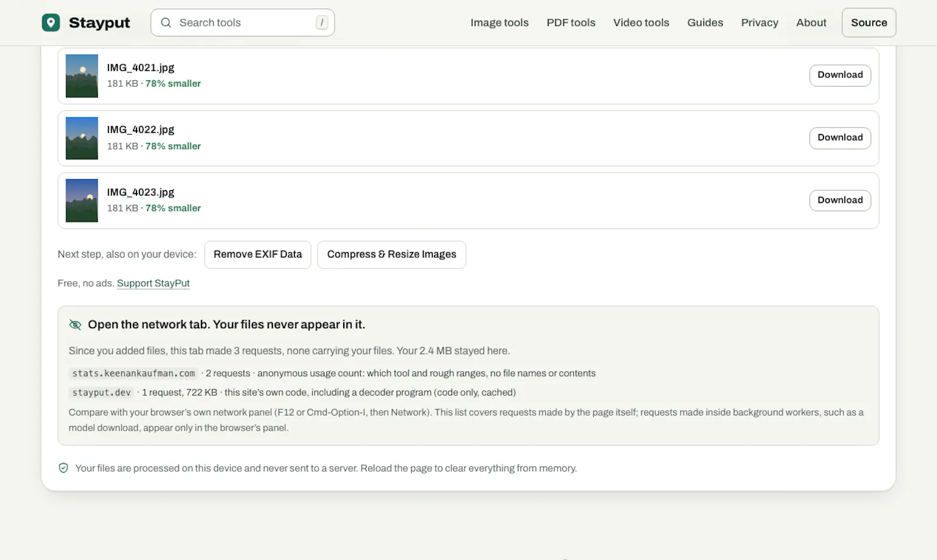Open the Privacy page

point(760,22)
